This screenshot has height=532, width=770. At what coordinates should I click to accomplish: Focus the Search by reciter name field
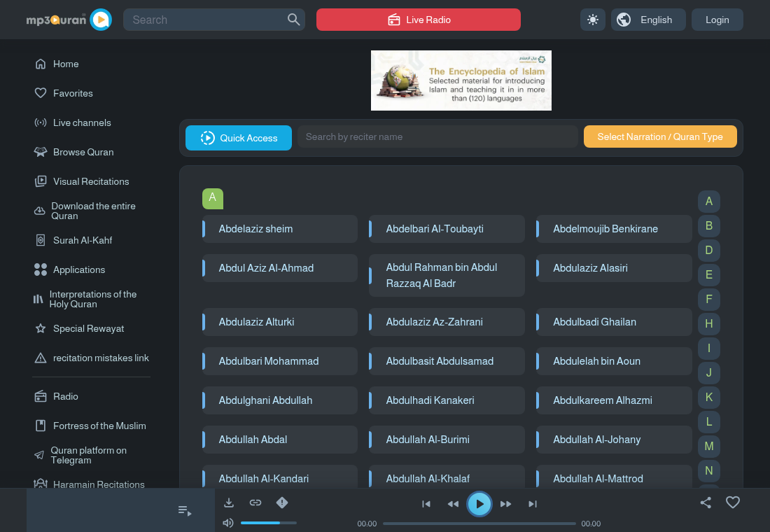tap(437, 136)
